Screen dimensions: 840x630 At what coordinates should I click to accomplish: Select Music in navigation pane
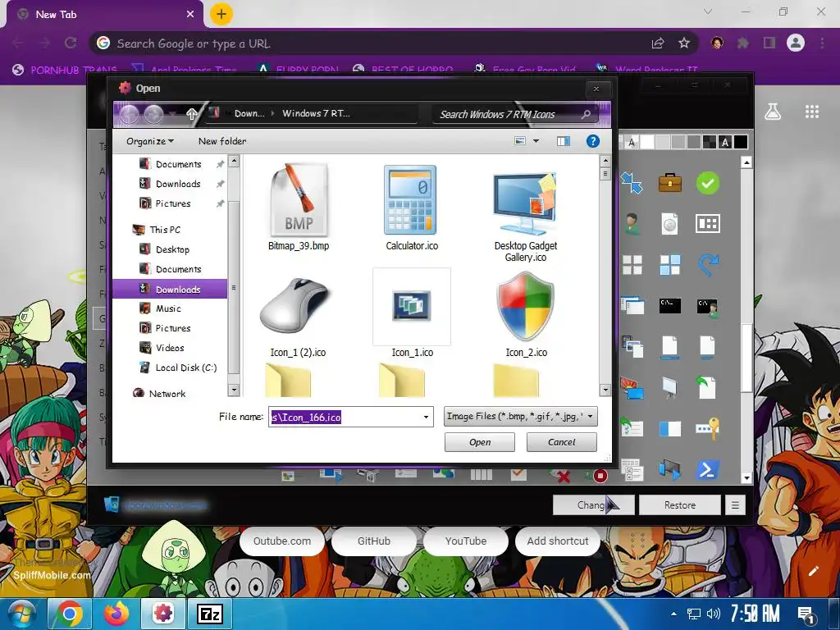point(168,308)
